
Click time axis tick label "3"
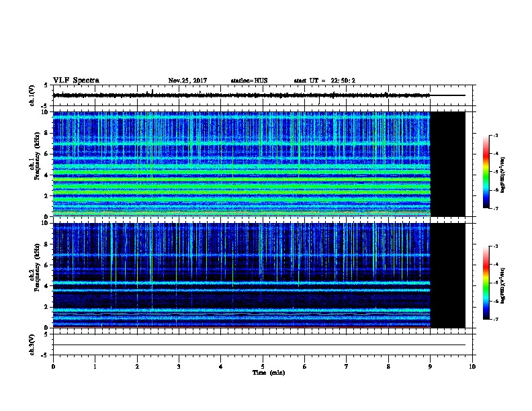click(179, 366)
